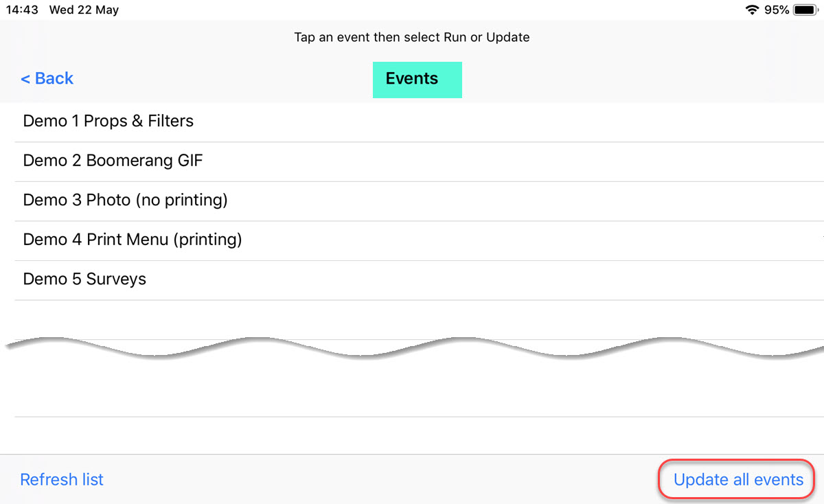Screen dimensions: 824x504
Task: Tap Update all events
Action: pyautogui.click(x=738, y=479)
